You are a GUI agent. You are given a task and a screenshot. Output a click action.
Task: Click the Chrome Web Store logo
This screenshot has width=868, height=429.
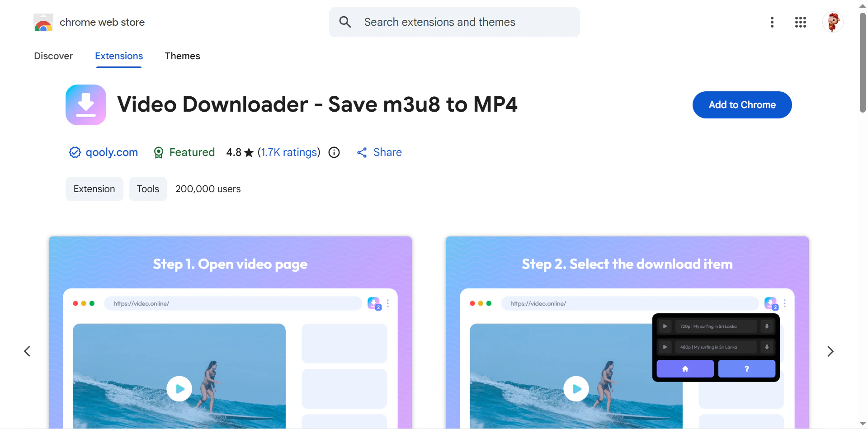pos(43,22)
